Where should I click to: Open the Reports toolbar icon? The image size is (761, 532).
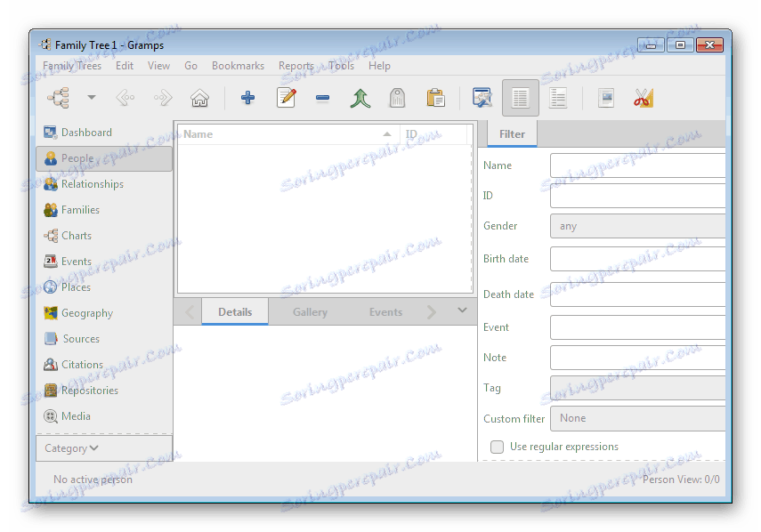point(606,98)
